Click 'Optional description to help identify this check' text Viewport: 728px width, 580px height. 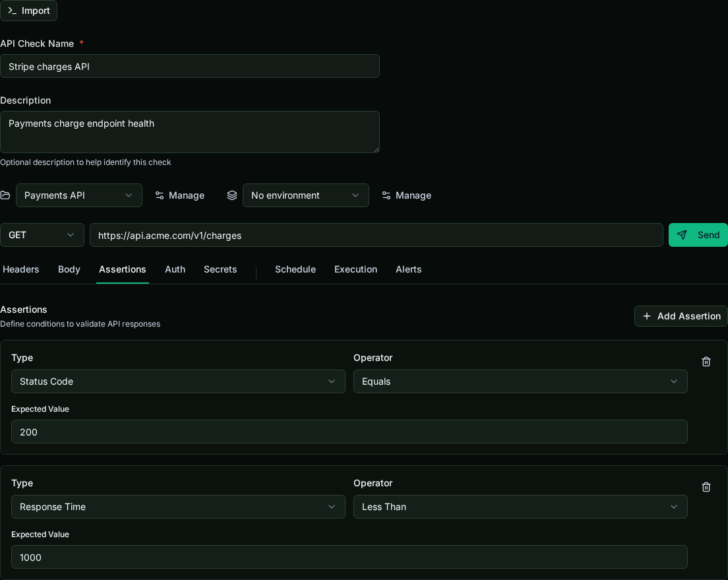[x=86, y=162]
